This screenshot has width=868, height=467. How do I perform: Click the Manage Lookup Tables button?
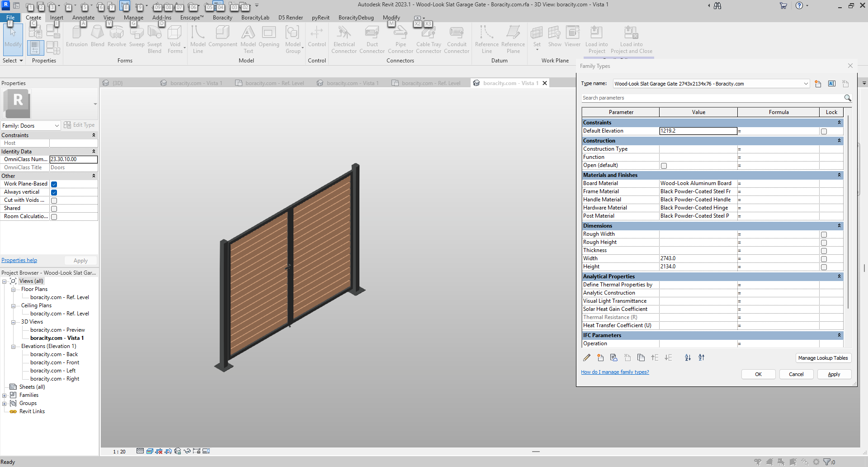coord(823,358)
